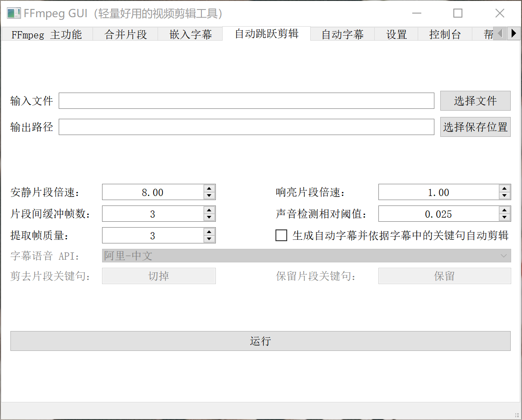Click the 剪去片段关键句 field showing 切掉
Screen dimensions: 522x420
pos(159,276)
